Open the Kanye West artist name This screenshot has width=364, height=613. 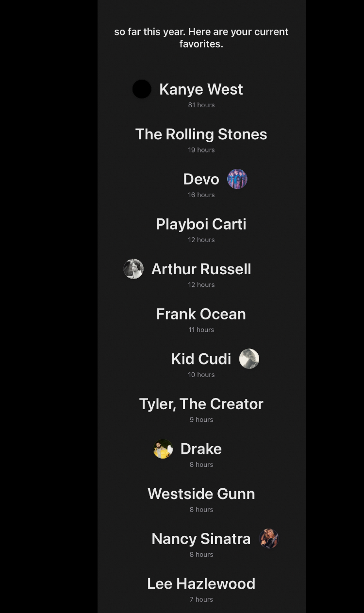click(201, 89)
